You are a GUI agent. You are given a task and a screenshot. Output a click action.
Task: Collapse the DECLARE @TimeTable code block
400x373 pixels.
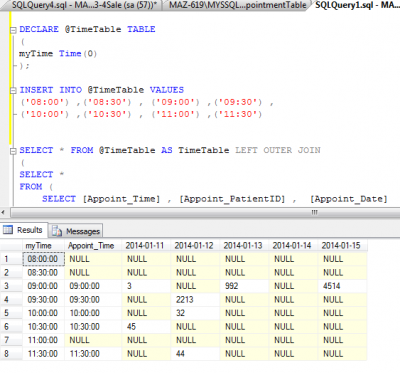tap(13, 30)
